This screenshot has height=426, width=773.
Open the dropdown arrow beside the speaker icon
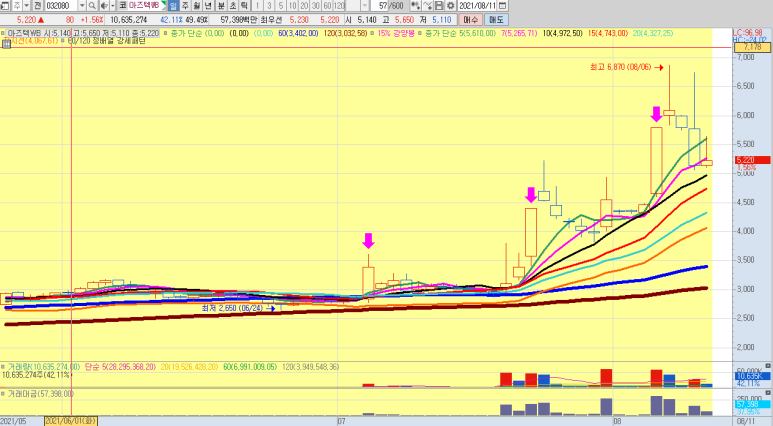click(x=112, y=6)
